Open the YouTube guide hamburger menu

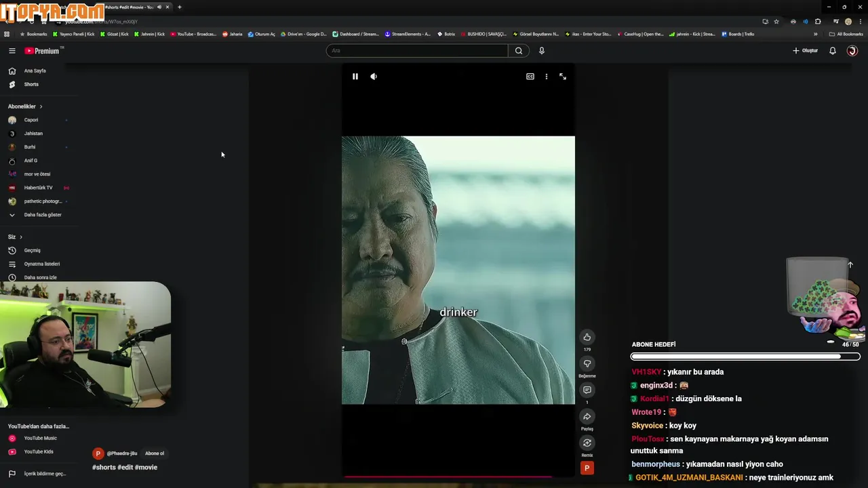(12, 51)
